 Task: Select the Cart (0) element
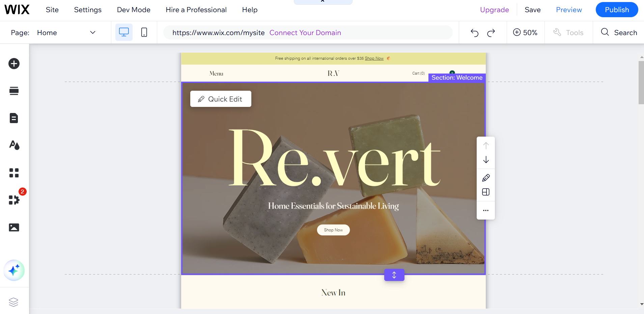coord(418,73)
